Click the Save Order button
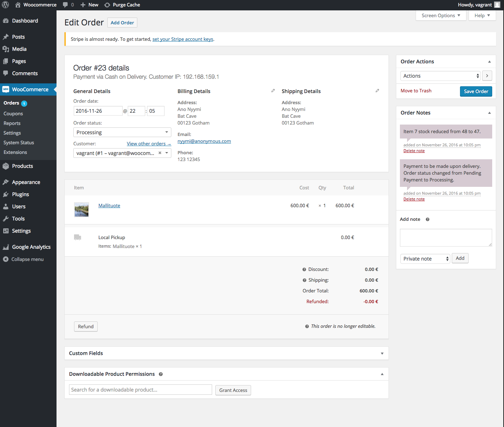 click(476, 91)
